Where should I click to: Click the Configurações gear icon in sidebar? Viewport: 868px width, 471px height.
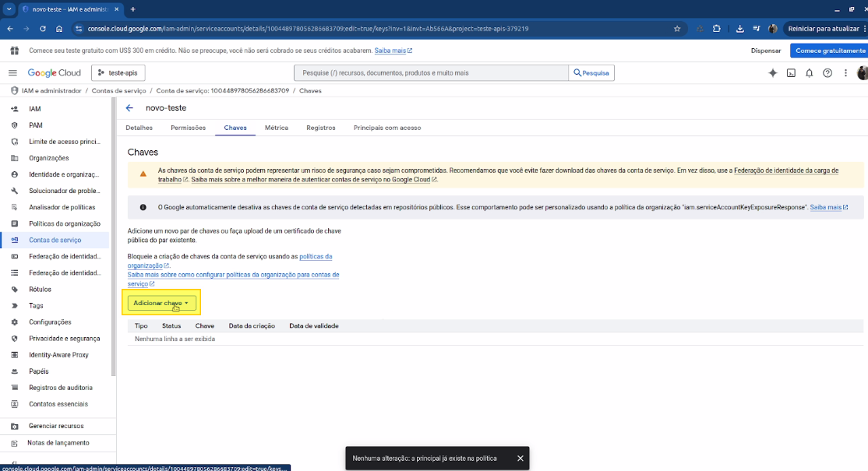coord(14,322)
